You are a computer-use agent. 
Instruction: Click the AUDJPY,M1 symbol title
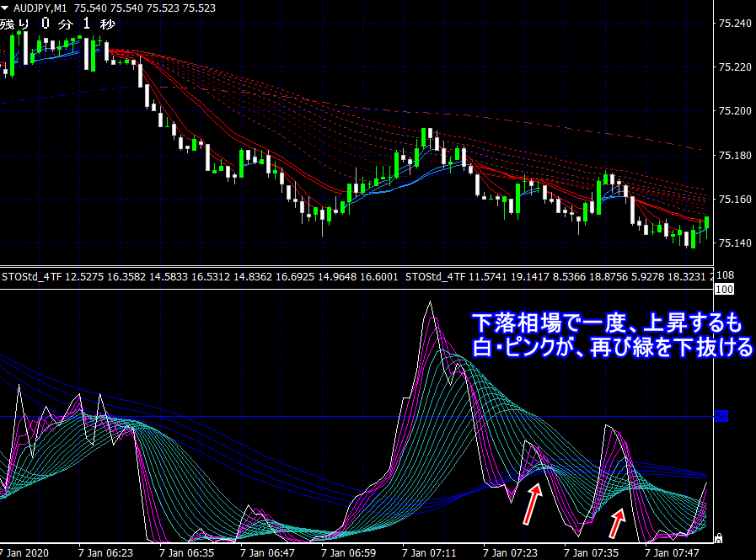point(40,8)
